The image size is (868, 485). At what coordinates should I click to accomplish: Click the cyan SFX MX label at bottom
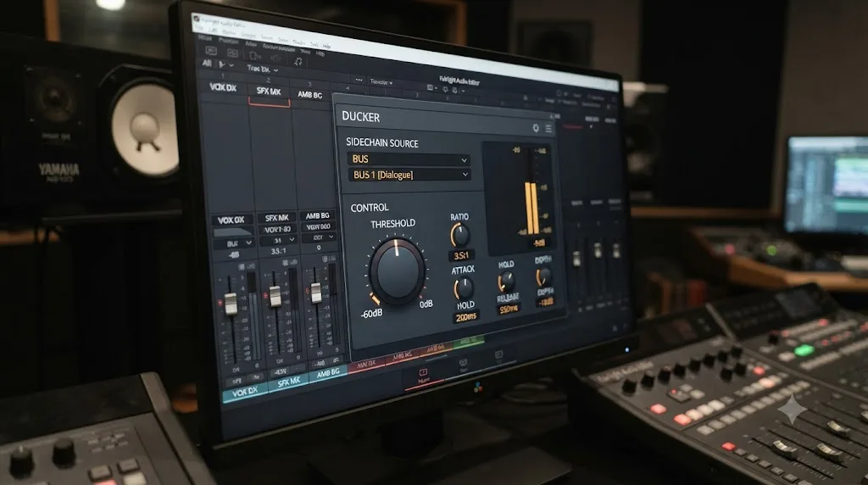coord(288,382)
